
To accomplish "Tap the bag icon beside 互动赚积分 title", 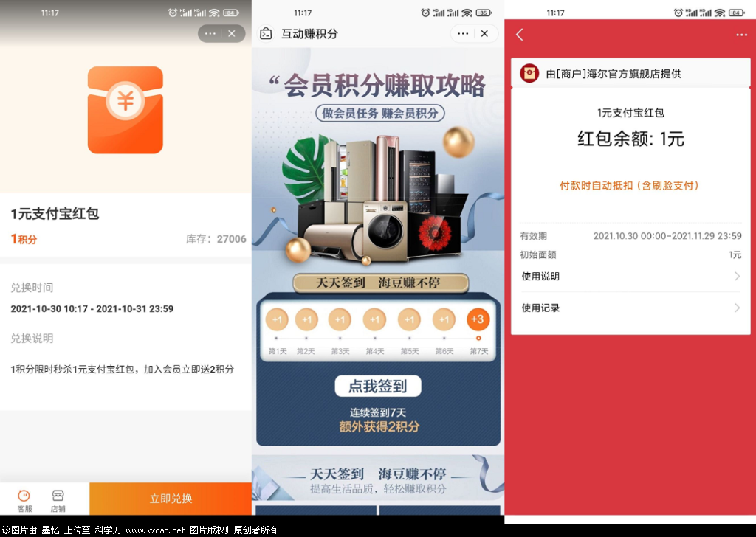I will click(x=266, y=34).
